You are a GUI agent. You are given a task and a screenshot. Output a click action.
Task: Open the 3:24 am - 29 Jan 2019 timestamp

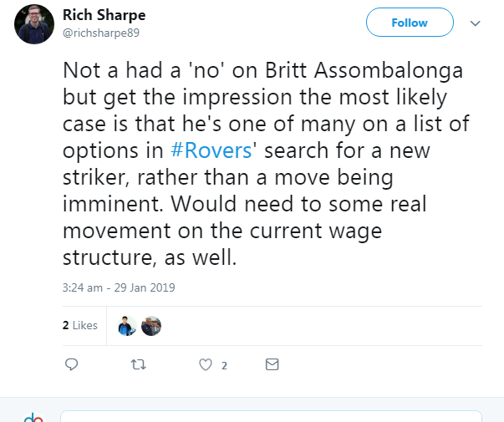pos(119,287)
